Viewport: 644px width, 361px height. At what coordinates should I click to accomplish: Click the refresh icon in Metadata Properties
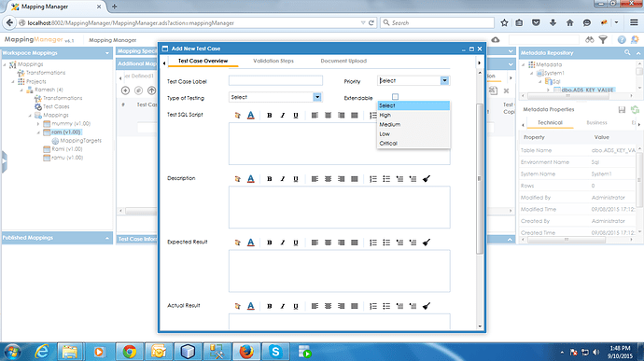pyautogui.click(x=635, y=110)
